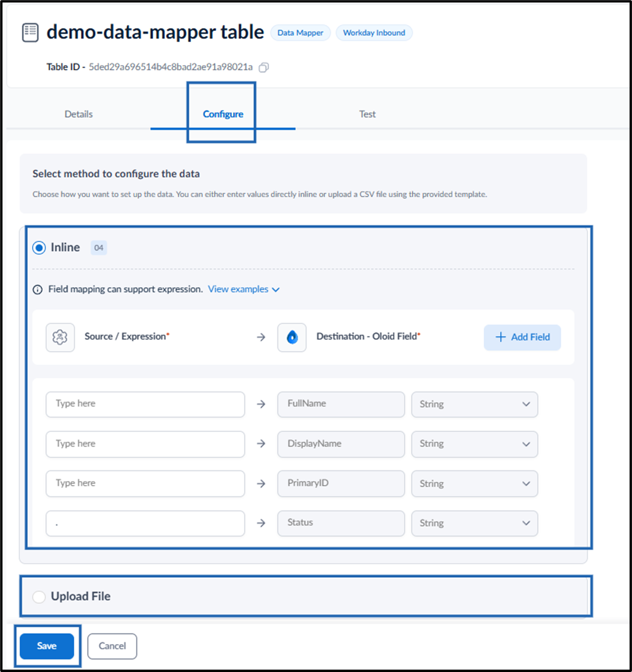Click the Workday Inbound tag
This screenshot has height=672, width=632.
374,33
